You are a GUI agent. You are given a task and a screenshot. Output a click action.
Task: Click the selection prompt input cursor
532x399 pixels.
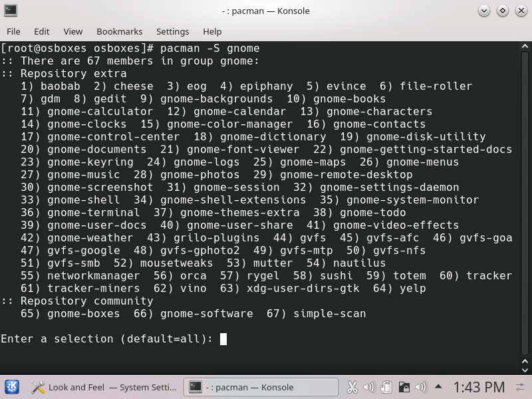pos(223,339)
